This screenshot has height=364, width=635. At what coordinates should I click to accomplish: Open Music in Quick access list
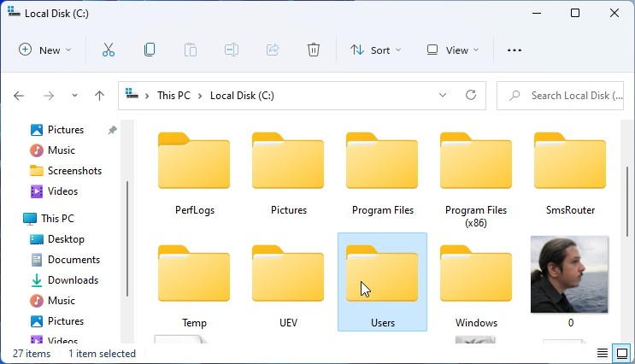62,150
